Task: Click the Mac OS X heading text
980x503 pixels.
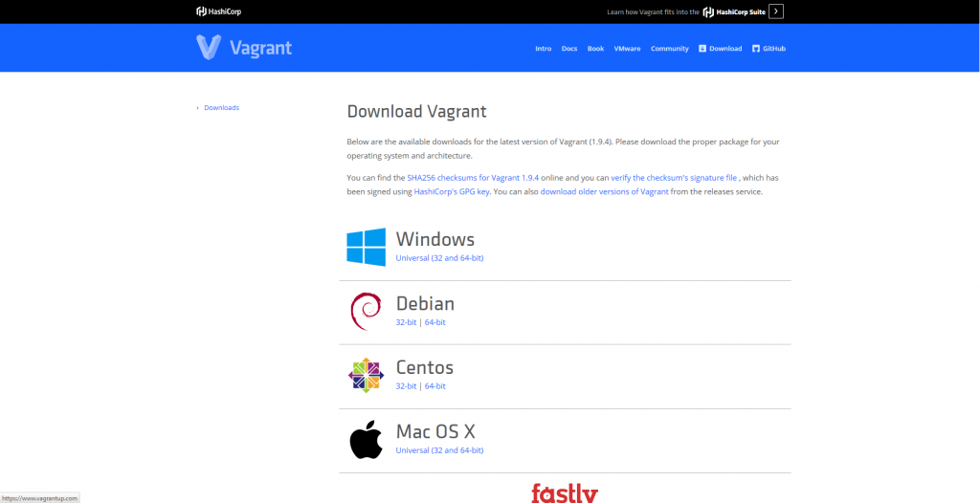Action: [x=435, y=432]
